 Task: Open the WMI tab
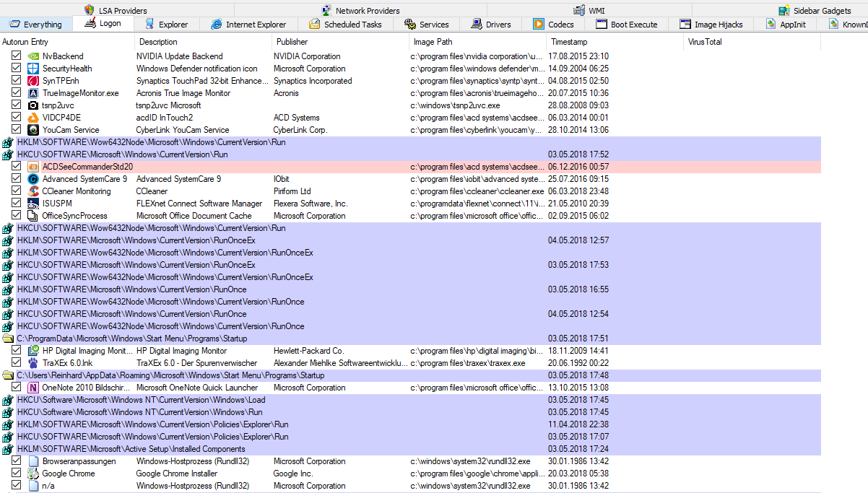click(x=589, y=11)
